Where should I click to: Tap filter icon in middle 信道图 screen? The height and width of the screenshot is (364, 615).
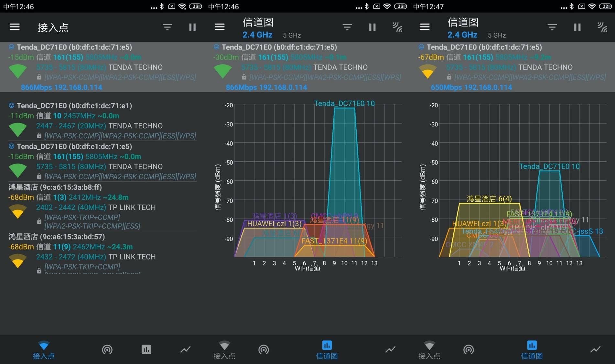point(347,27)
